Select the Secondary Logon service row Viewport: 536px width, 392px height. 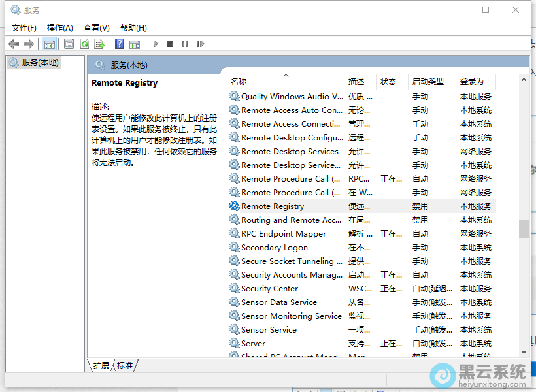coord(274,248)
